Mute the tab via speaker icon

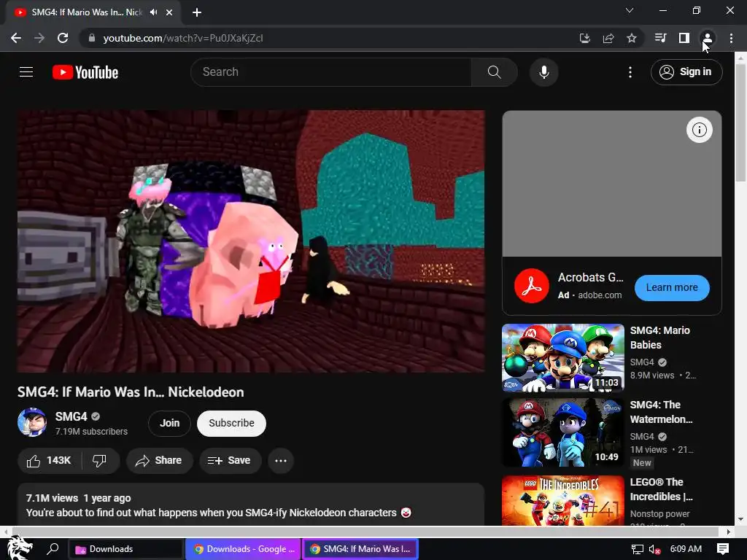pyautogui.click(x=153, y=12)
